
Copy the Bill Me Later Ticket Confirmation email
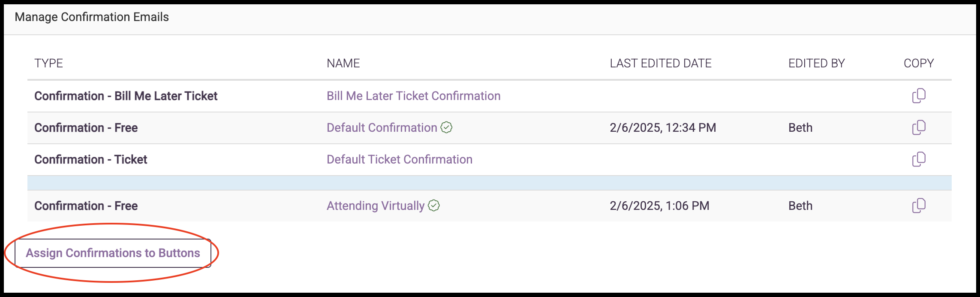tap(919, 96)
